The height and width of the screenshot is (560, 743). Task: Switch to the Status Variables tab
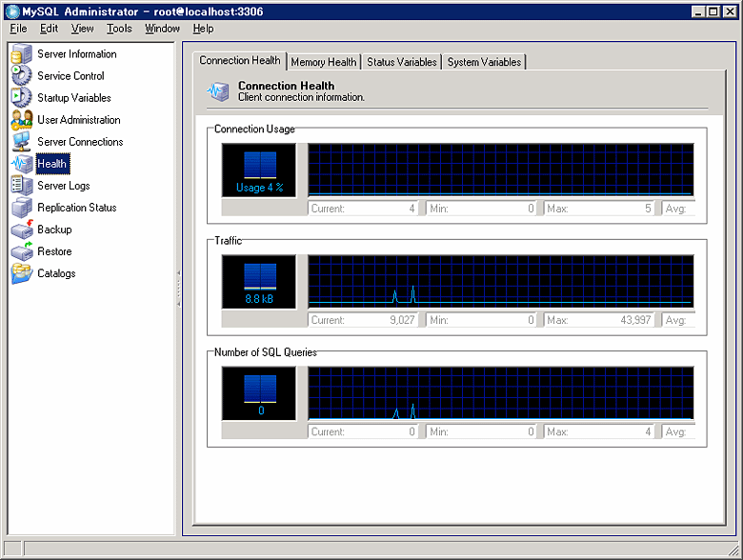tap(402, 62)
